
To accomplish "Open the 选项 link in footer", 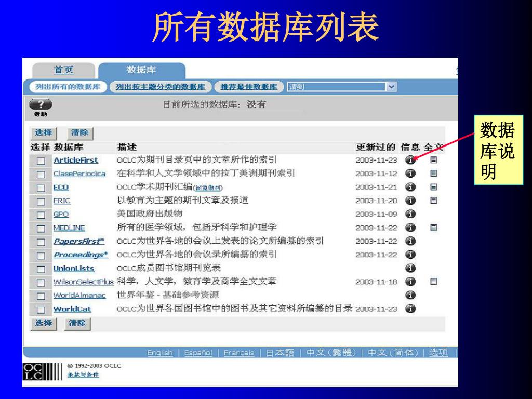I will tap(438, 353).
